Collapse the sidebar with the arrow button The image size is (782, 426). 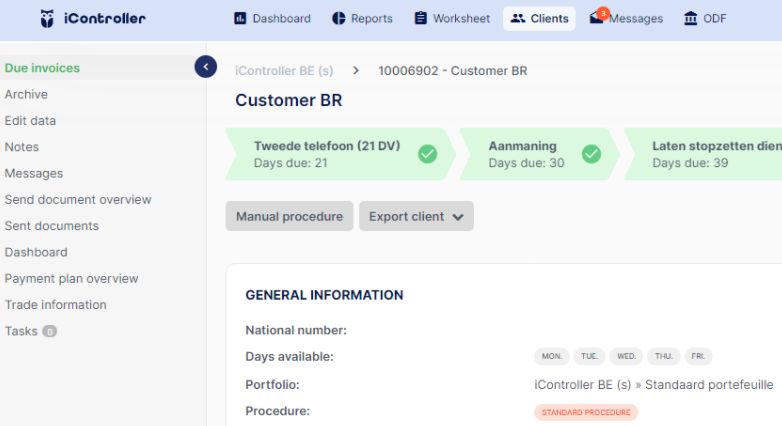click(205, 67)
